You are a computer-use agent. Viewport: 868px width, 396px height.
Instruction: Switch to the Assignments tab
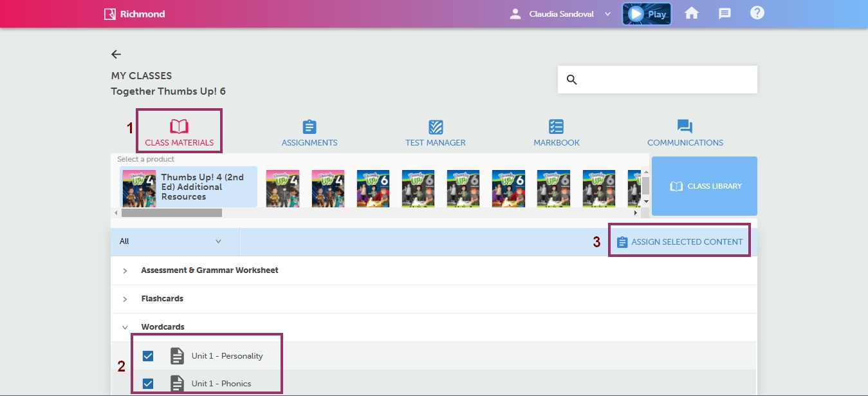pos(309,133)
